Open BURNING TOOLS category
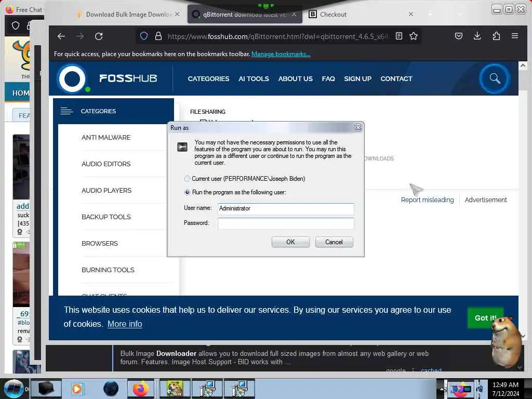This screenshot has width=532, height=399. (108, 270)
